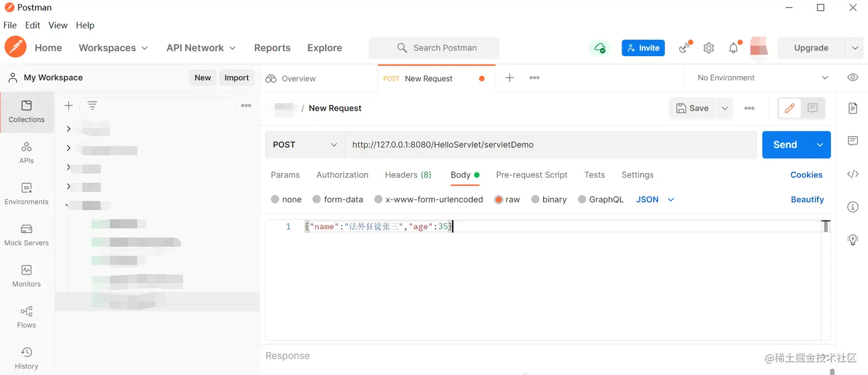868x375 pixels.
Task: Open the API Network dropdown
Action: [x=201, y=48]
